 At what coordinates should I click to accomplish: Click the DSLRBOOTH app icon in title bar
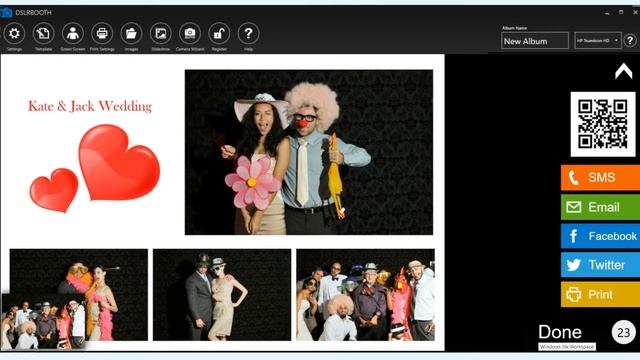6,13
